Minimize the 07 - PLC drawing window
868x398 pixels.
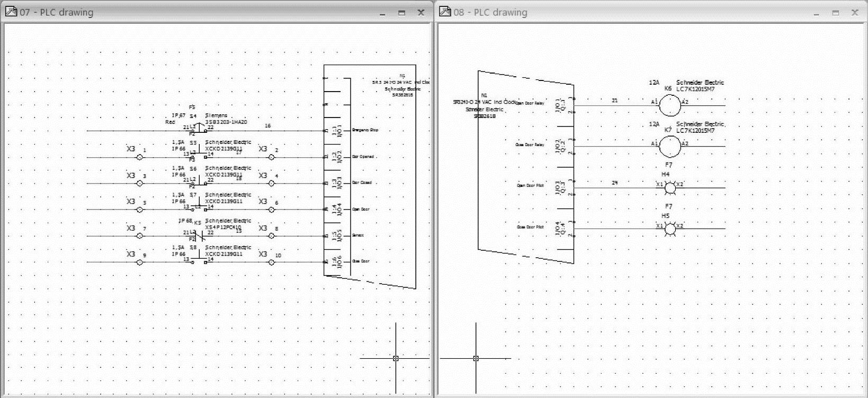(x=382, y=13)
